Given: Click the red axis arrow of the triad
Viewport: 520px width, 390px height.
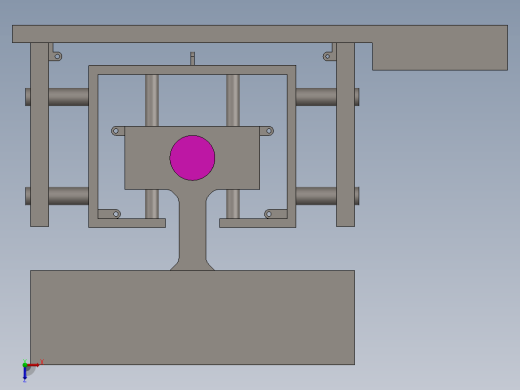Looking at the screenshot, I should tap(34, 365).
